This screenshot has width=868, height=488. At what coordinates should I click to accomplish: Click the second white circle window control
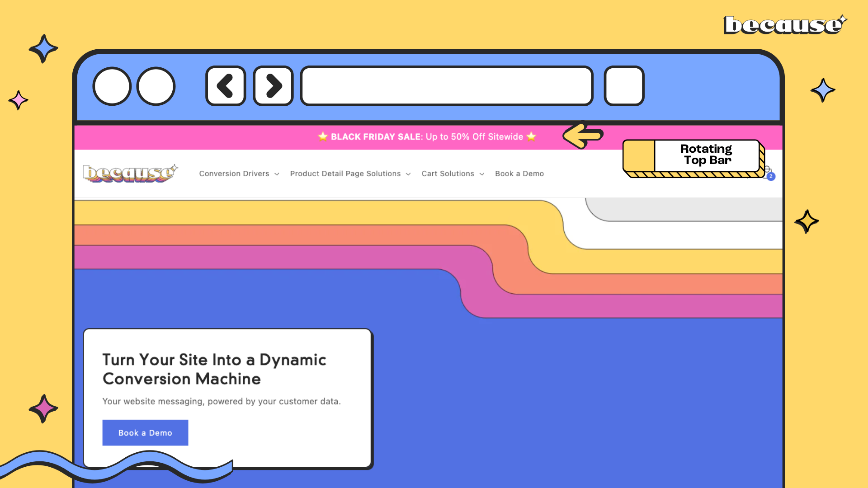(156, 86)
